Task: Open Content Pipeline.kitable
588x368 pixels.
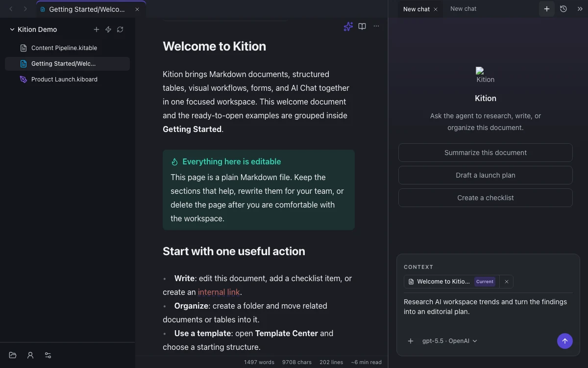Action: 67,48
